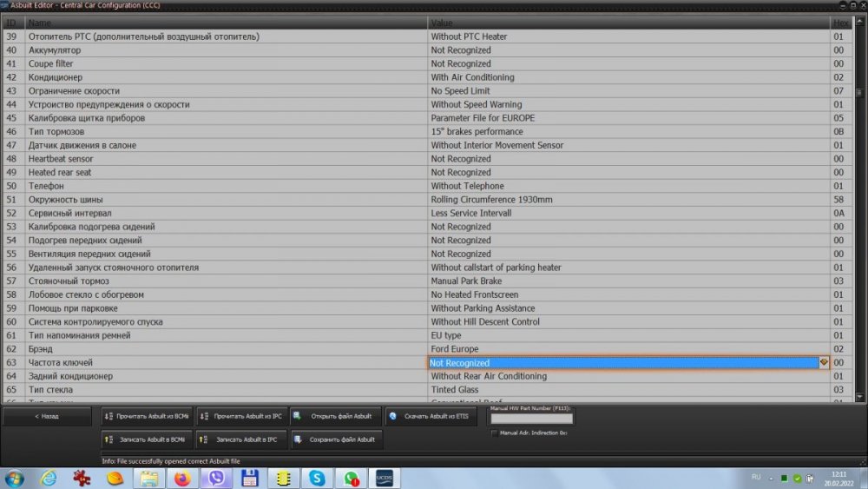Open WhatsApp from the taskbar
The width and height of the screenshot is (868, 489).
coord(351,478)
